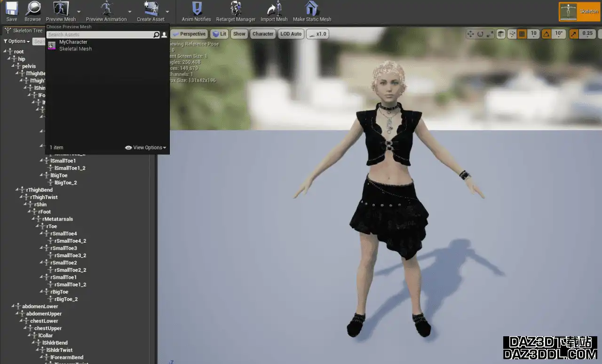Click the eye icon in View Options
The height and width of the screenshot is (364, 602).
128,148
